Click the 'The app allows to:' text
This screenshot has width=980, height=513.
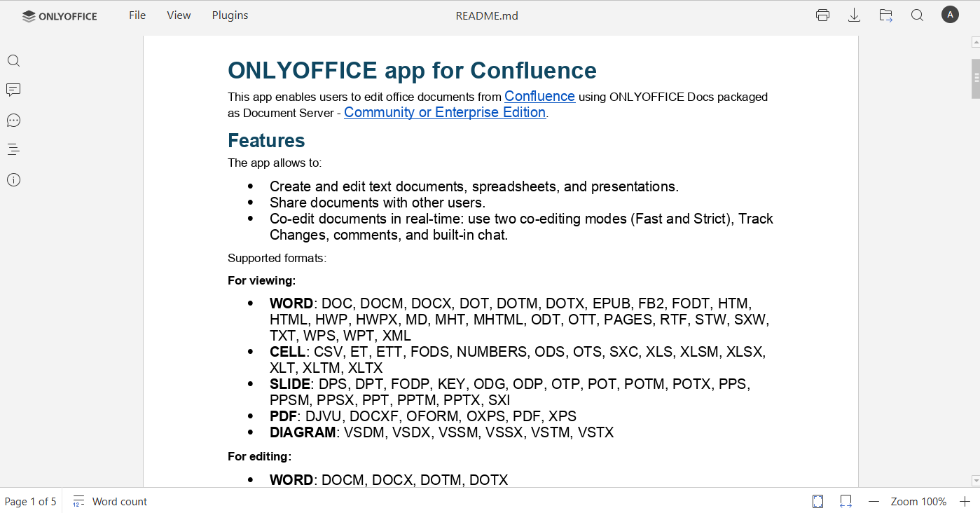(275, 163)
